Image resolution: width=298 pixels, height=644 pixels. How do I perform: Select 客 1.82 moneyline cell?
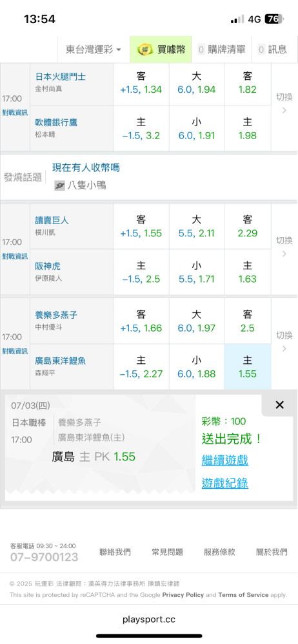248,82
